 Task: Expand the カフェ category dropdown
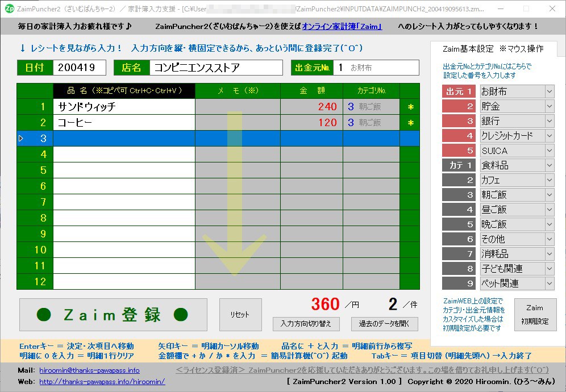(550, 180)
